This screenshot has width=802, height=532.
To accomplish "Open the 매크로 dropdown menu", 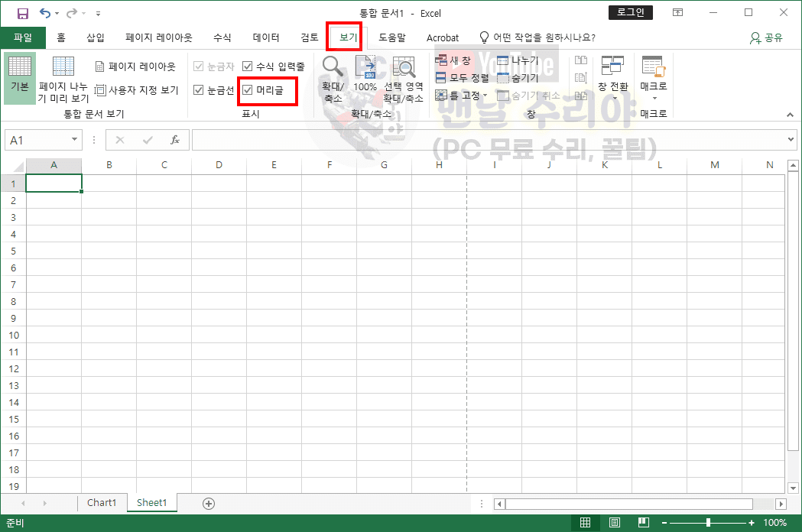I will tap(654, 97).
